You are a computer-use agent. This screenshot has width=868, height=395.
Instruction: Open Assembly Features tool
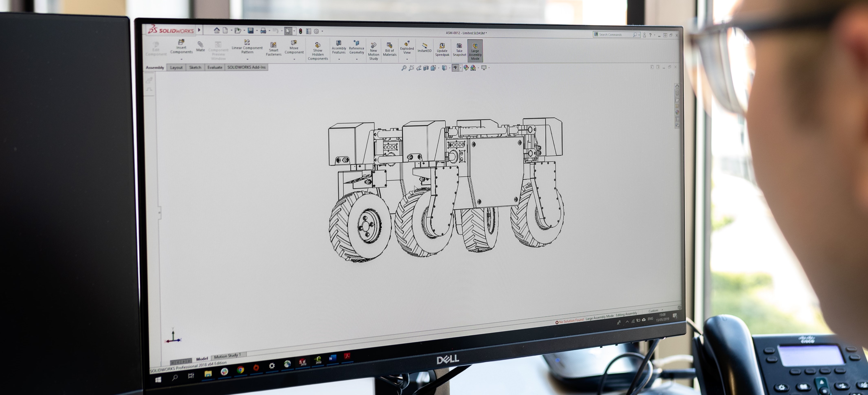point(339,47)
